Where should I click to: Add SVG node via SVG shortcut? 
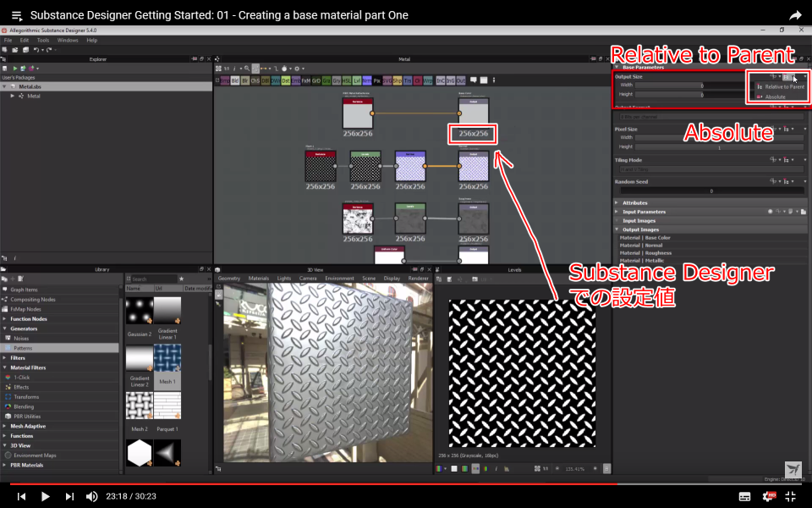tap(387, 81)
